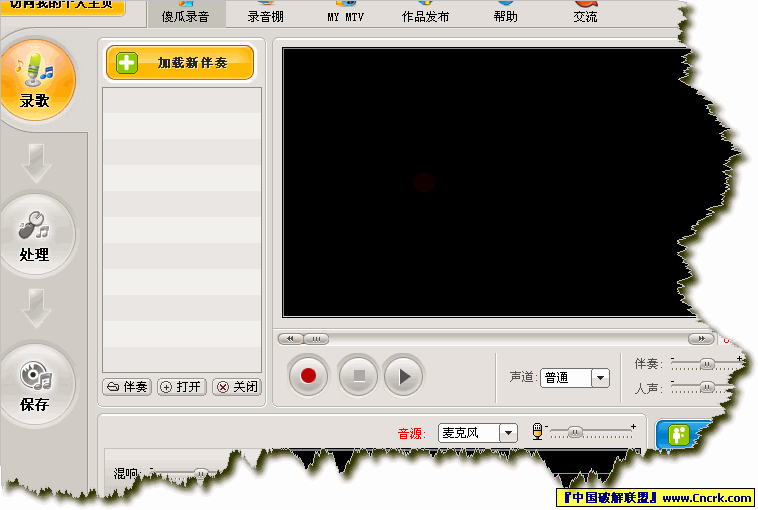Open the 帮助 help menu
Image resolution: width=758 pixels, height=510 pixels.
505,17
